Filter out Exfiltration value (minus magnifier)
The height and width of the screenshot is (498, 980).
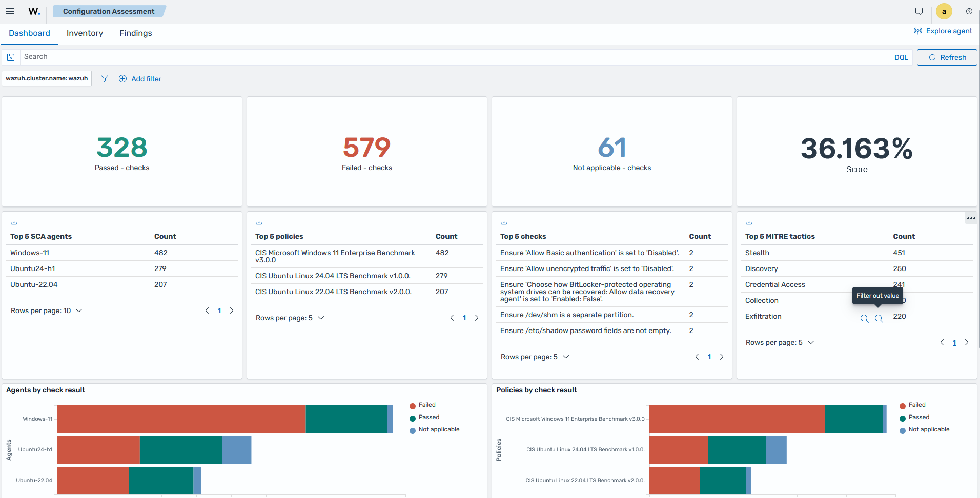(x=879, y=318)
